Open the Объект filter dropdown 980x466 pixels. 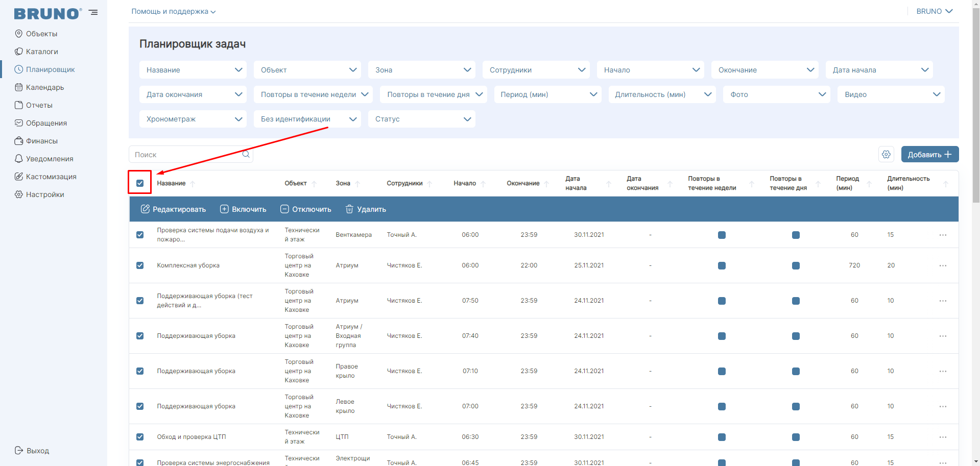[307, 70]
